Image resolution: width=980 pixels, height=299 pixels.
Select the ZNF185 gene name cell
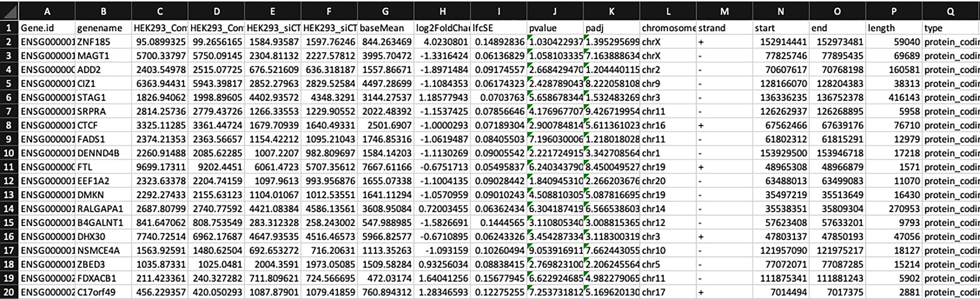tap(103, 42)
